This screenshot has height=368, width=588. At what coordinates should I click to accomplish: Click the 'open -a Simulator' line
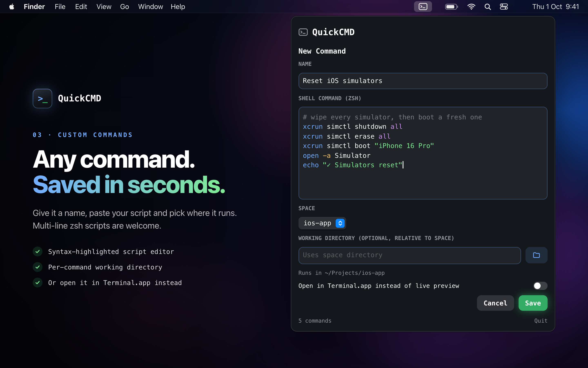pos(336,156)
